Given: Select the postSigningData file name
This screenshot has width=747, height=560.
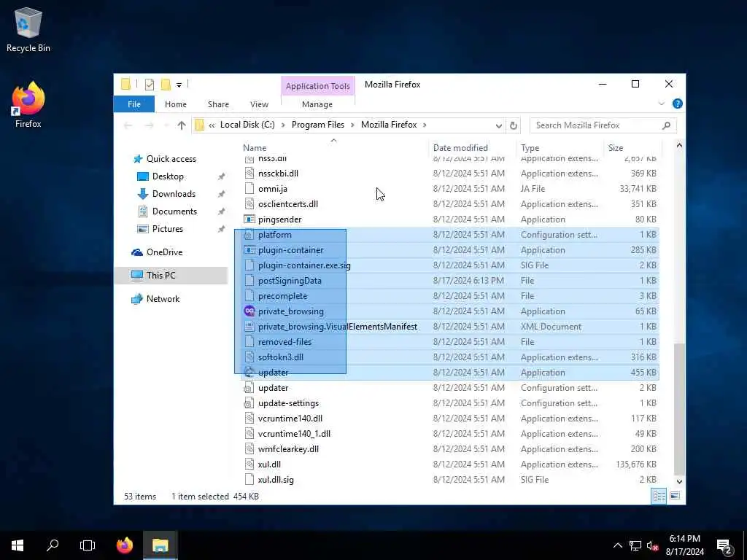Looking at the screenshot, I should [x=290, y=281].
